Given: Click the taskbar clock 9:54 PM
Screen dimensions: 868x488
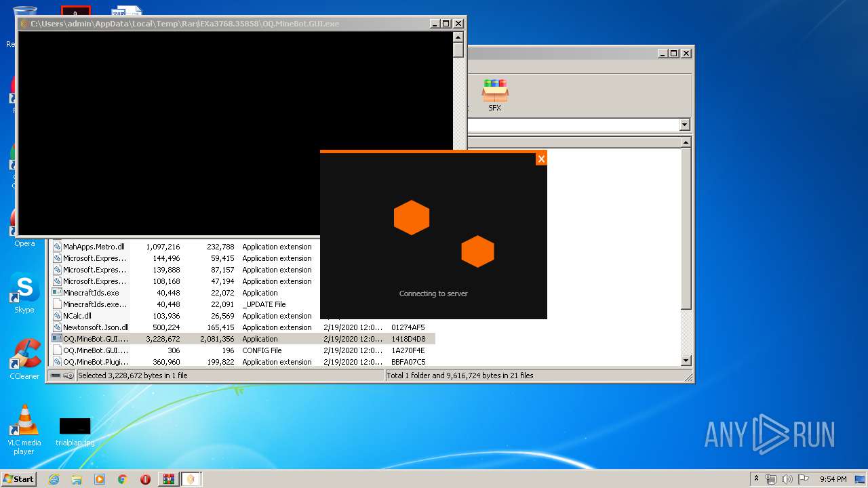Looking at the screenshot, I should (x=833, y=479).
